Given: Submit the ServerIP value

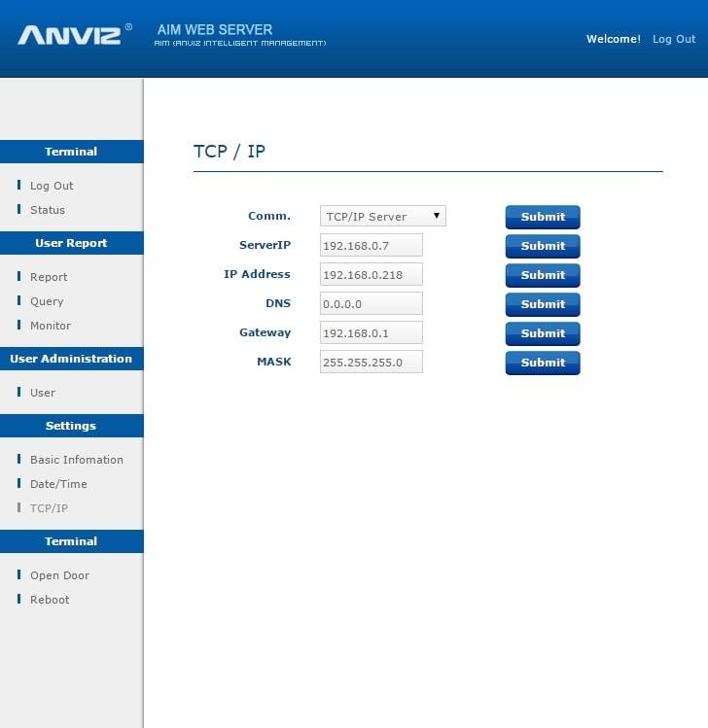Looking at the screenshot, I should pos(542,246).
